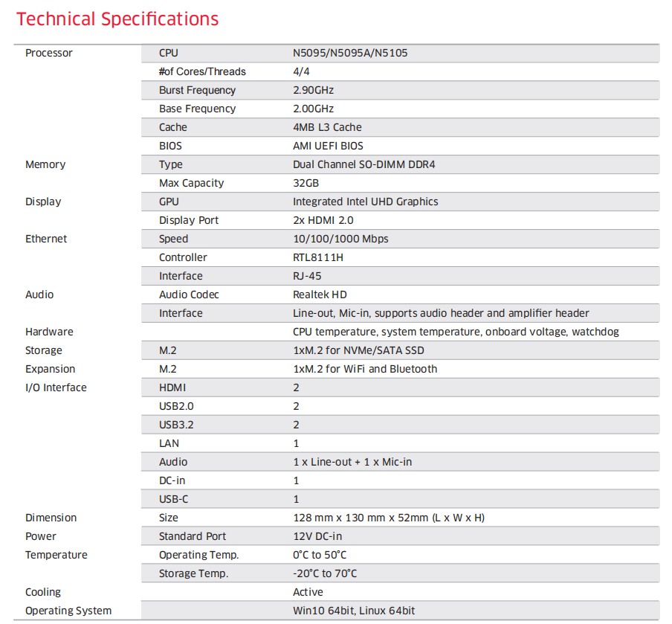Click the Technical Specifications heading

[x=117, y=19]
